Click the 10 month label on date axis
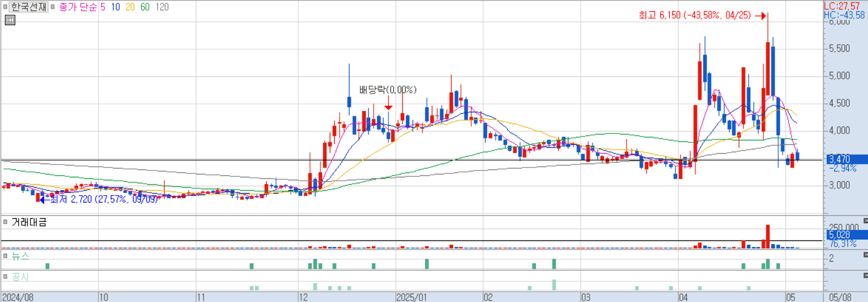Image resolution: width=868 pixels, height=302 pixels. coord(104,297)
